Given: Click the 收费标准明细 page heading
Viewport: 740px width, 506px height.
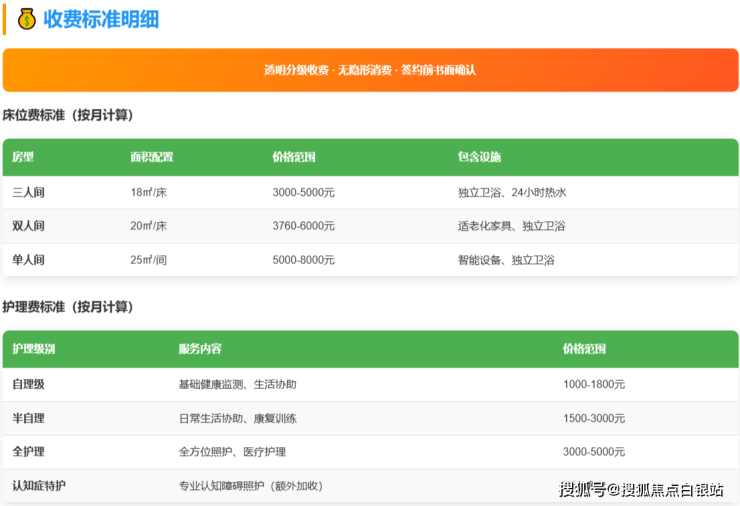Looking at the screenshot, I should click(101, 19).
